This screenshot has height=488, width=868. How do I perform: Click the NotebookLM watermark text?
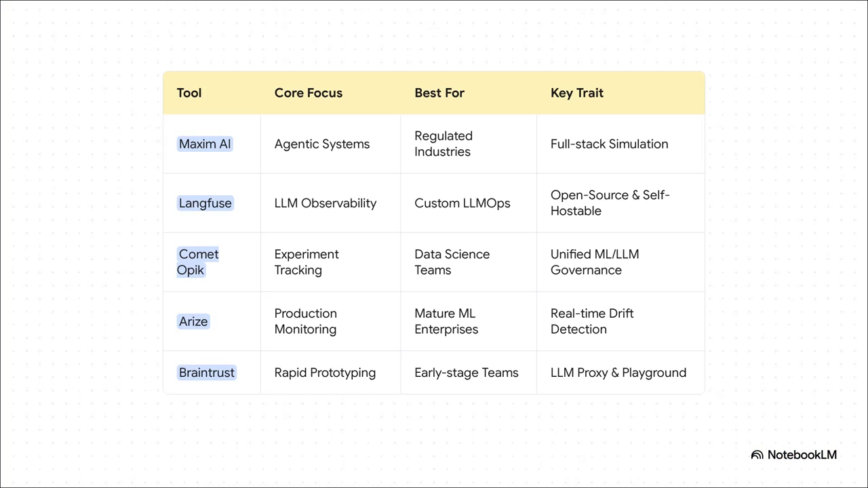tap(802, 455)
